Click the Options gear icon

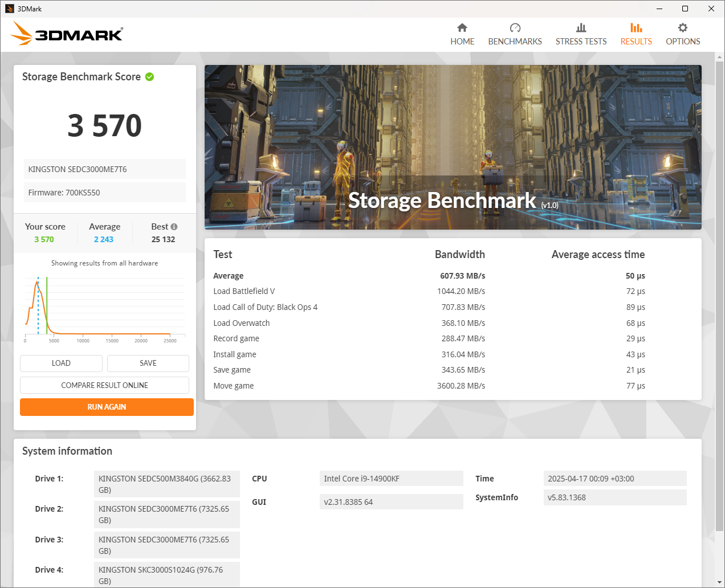pyautogui.click(x=683, y=28)
